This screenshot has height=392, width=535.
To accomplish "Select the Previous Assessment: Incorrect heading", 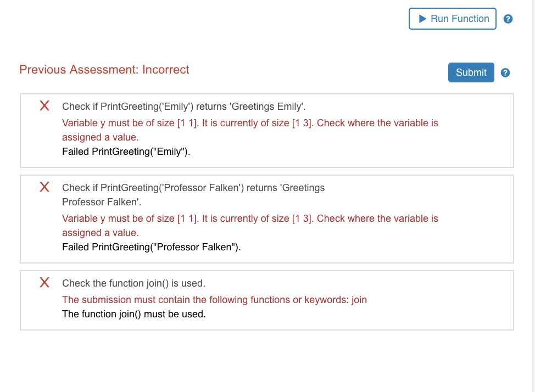I will point(104,70).
